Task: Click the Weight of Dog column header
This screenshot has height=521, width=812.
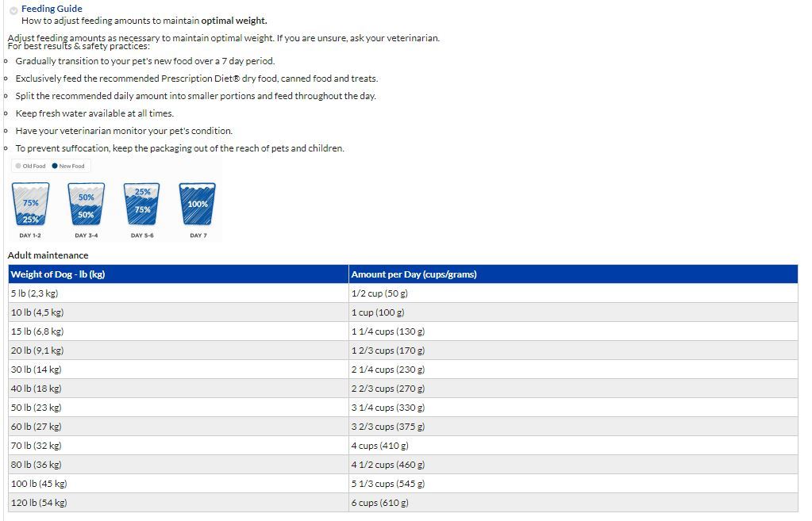Action: click(58, 274)
